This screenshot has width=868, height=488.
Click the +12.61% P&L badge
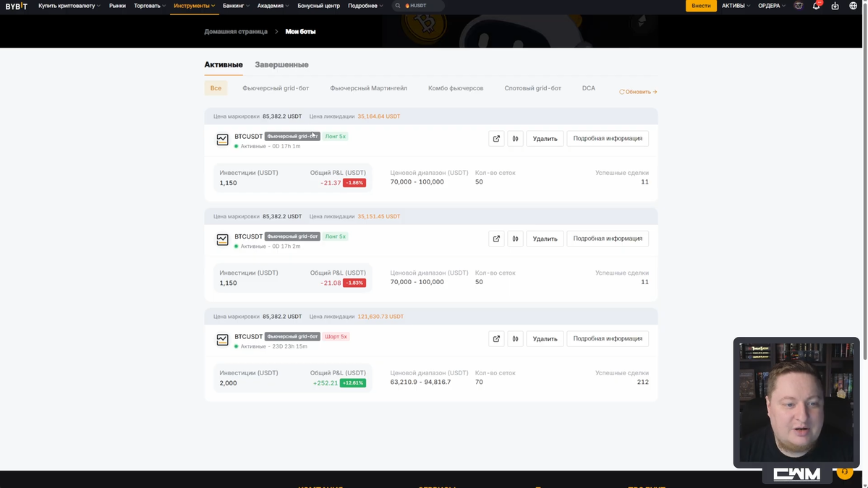click(x=353, y=383)
